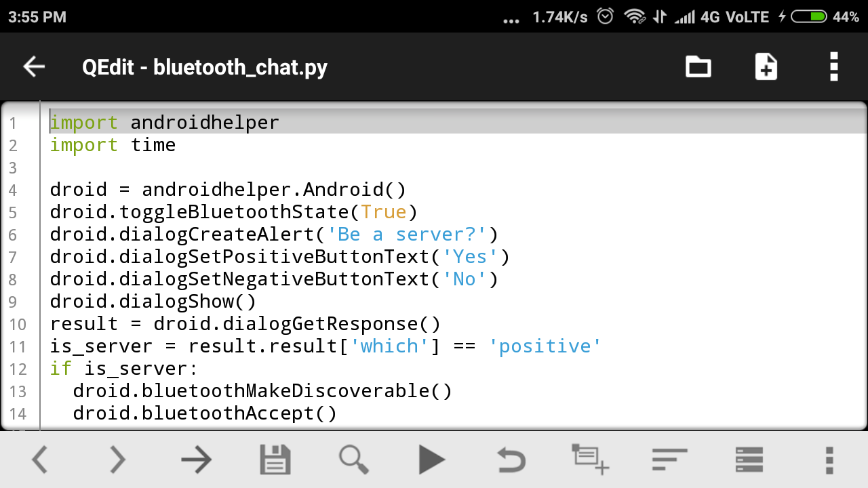Move cursor right with bottom chevron

[118, 460]
